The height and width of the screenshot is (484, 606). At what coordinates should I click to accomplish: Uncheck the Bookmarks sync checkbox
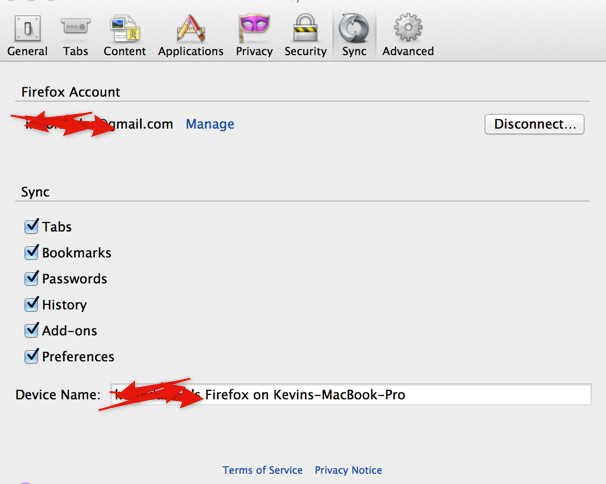tap(31, 252)
